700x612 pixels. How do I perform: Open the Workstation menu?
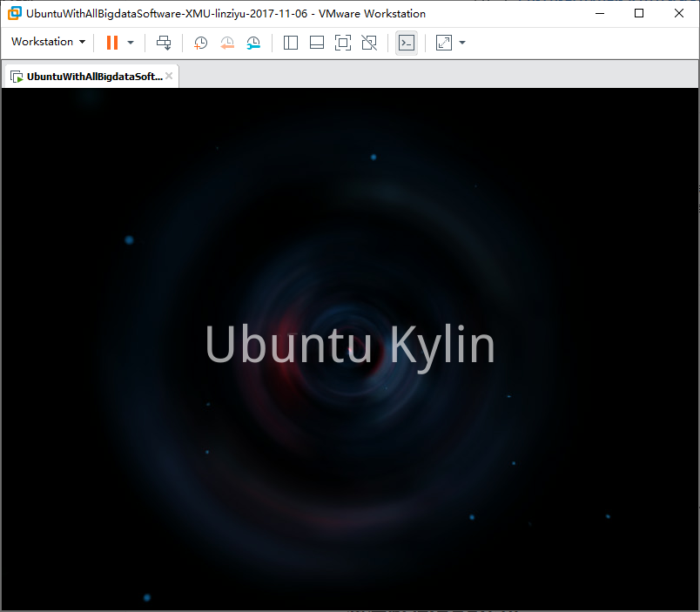[x=48, y=42]
